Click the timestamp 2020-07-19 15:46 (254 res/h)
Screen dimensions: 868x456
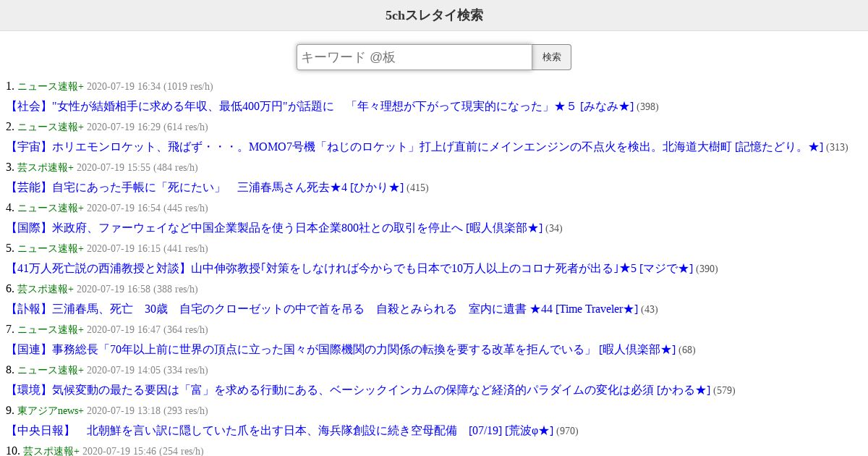pos(143,451)
